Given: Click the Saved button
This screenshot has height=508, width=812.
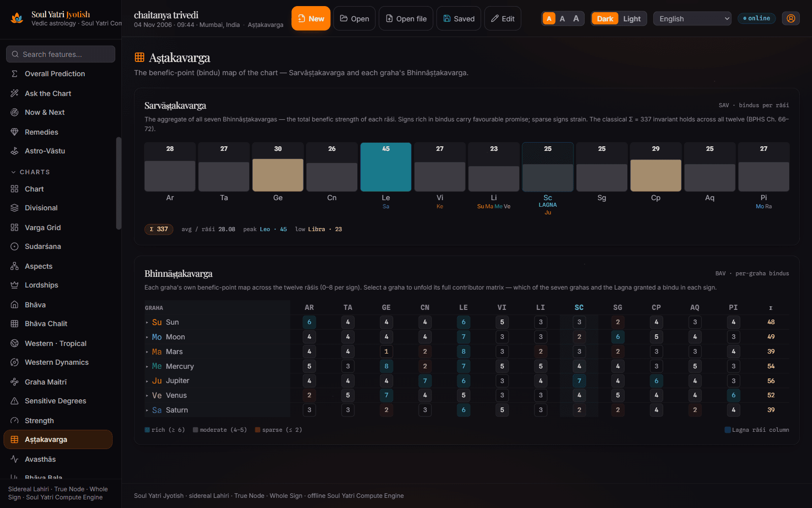Looking at the screenshot, I should pos(459,18).
